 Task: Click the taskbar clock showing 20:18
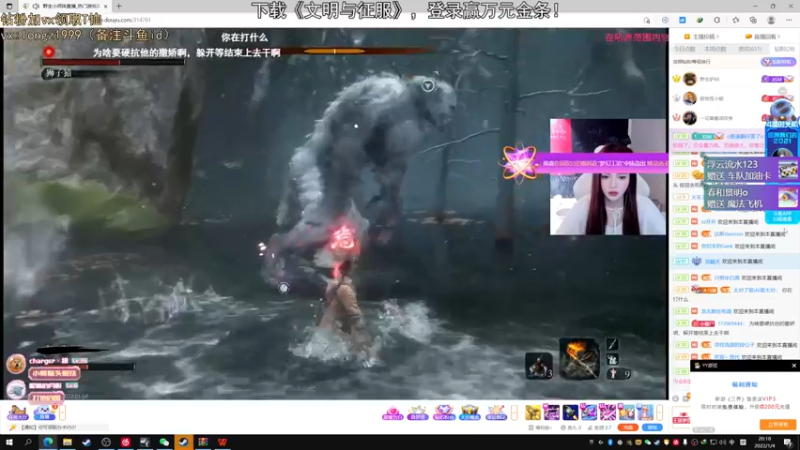[x=765, y=442]
